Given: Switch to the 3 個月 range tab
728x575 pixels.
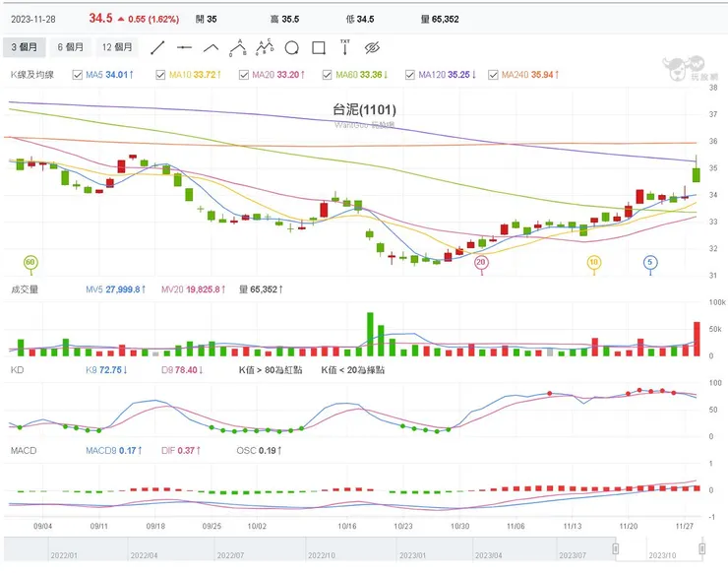Looking at the screenshot, I should coord(26,47).
